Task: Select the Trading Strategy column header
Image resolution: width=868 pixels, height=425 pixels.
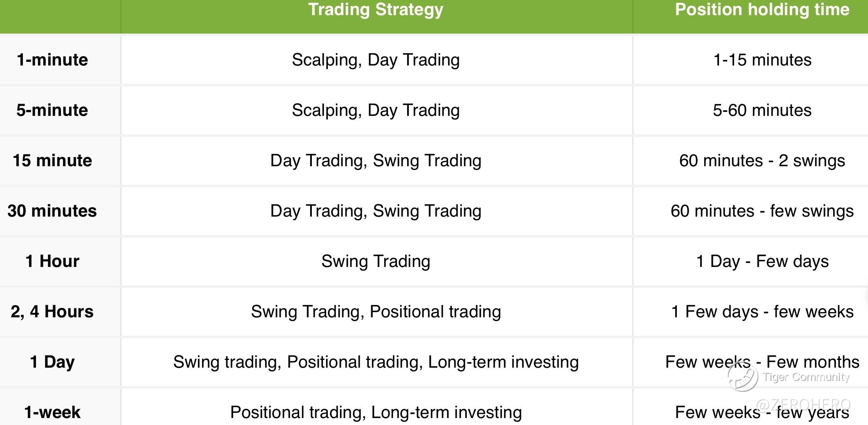Action: pos(376,9)
